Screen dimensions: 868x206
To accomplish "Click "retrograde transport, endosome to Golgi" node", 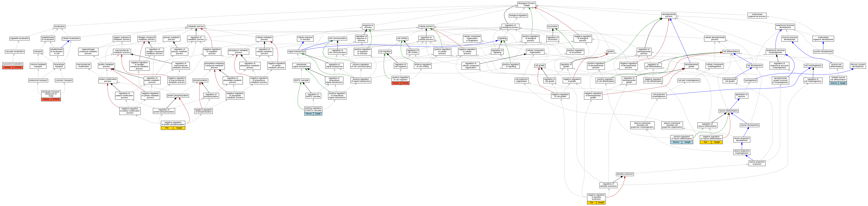I will point(51,94).
